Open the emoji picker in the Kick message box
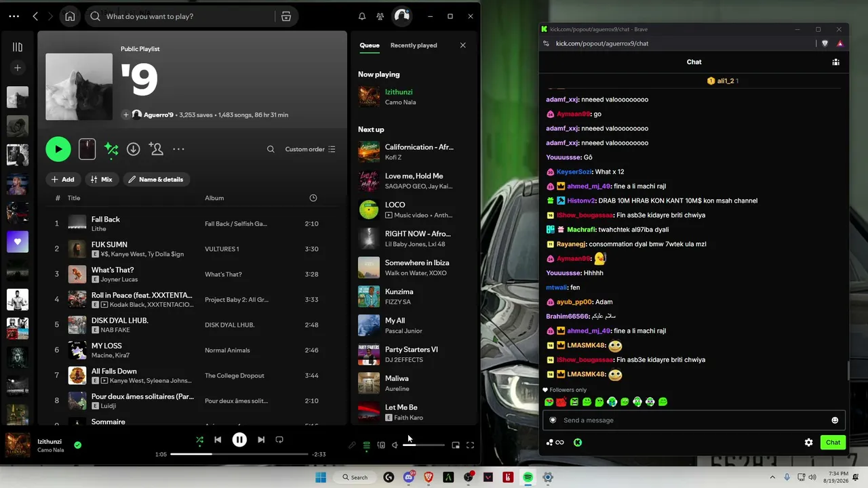Image resolution: width=868 pixels, height=488 pixels. (x=835, y=420)
